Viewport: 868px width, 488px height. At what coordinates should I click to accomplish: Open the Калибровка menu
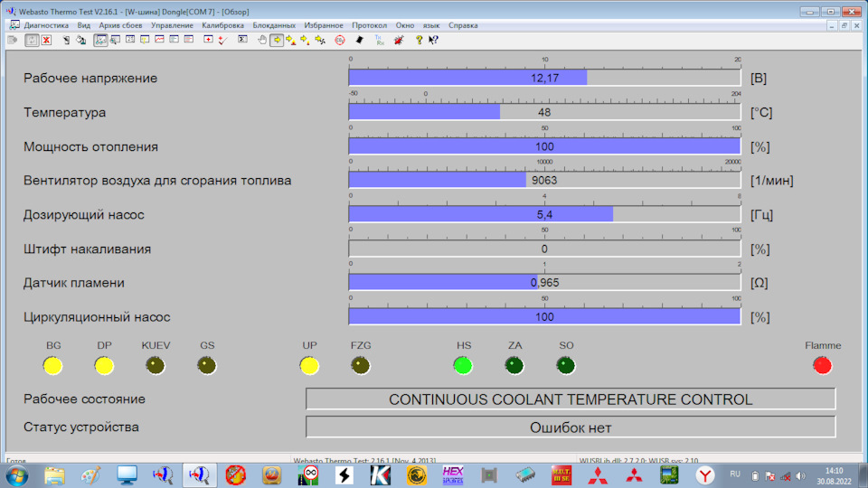click(222, 25)
